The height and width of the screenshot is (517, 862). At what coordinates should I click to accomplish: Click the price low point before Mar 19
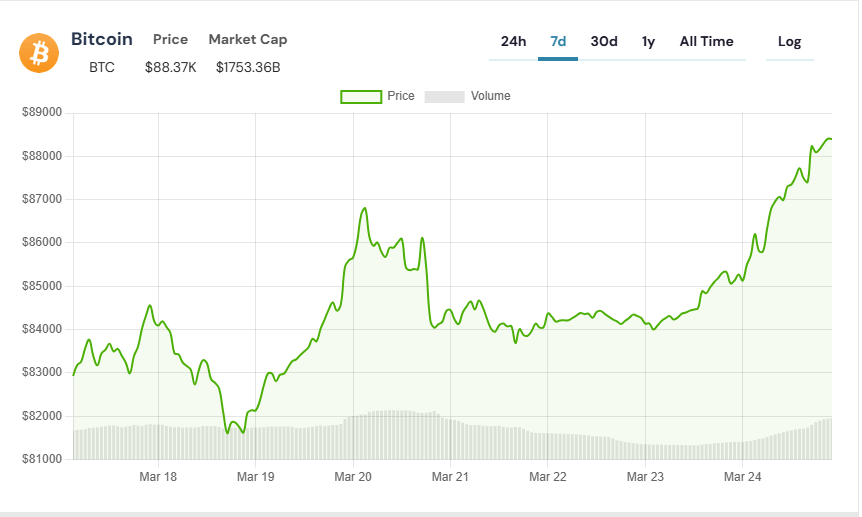[x=227, y=433]
